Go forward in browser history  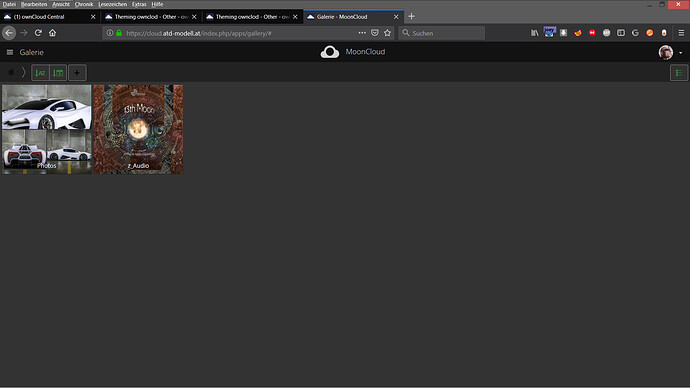(x=24, y=33)
